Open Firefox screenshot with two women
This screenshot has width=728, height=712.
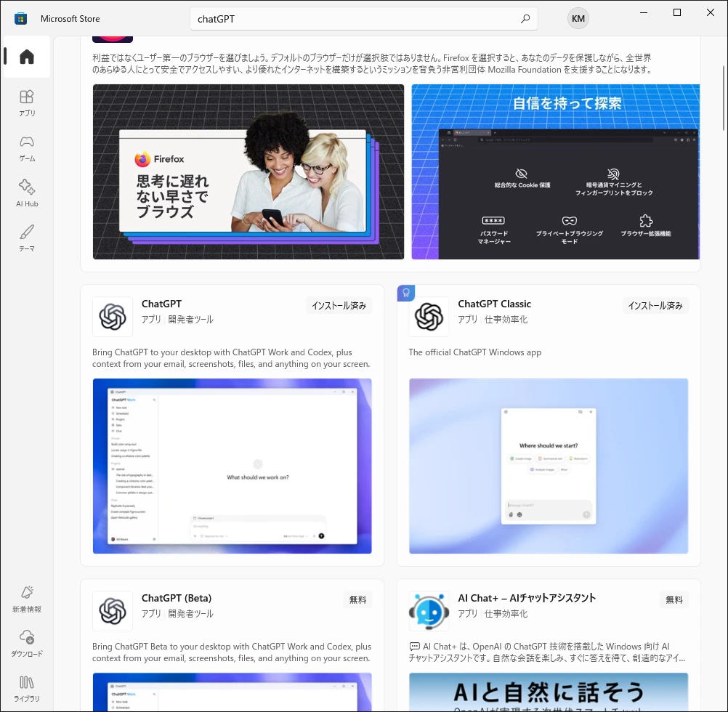[x=248, y=171]
